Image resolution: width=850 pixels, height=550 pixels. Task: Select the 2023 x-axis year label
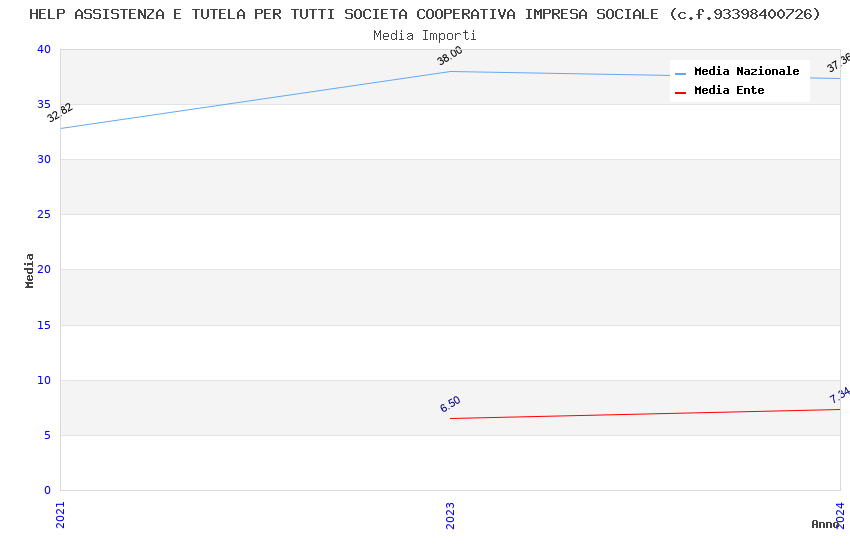coord(450,514)
